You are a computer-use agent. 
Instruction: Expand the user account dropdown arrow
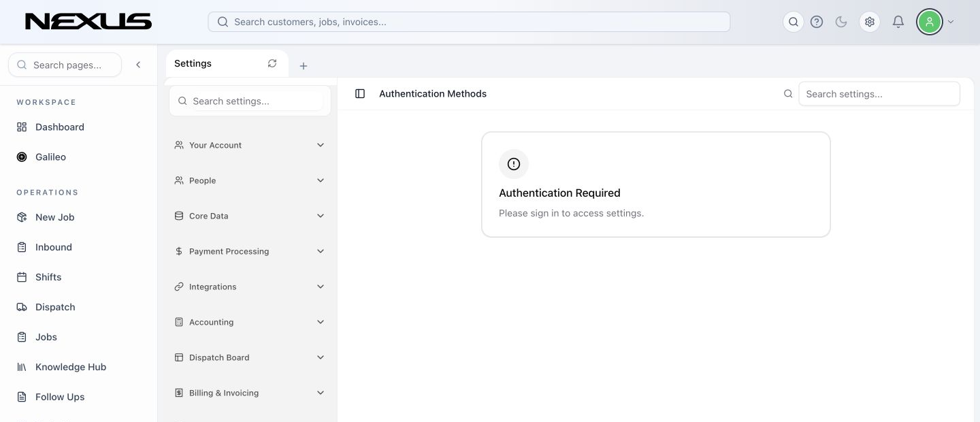pos(951,22)
